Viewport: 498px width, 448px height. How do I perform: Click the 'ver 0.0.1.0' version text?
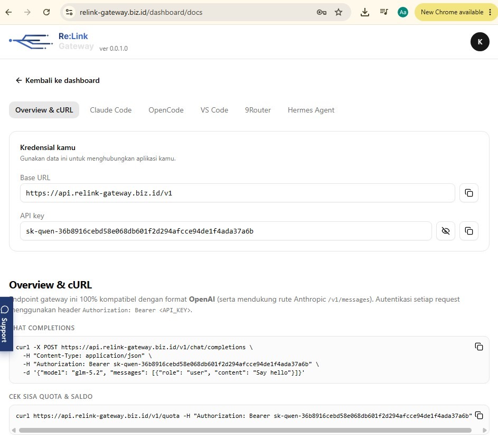tap(114, 48)
